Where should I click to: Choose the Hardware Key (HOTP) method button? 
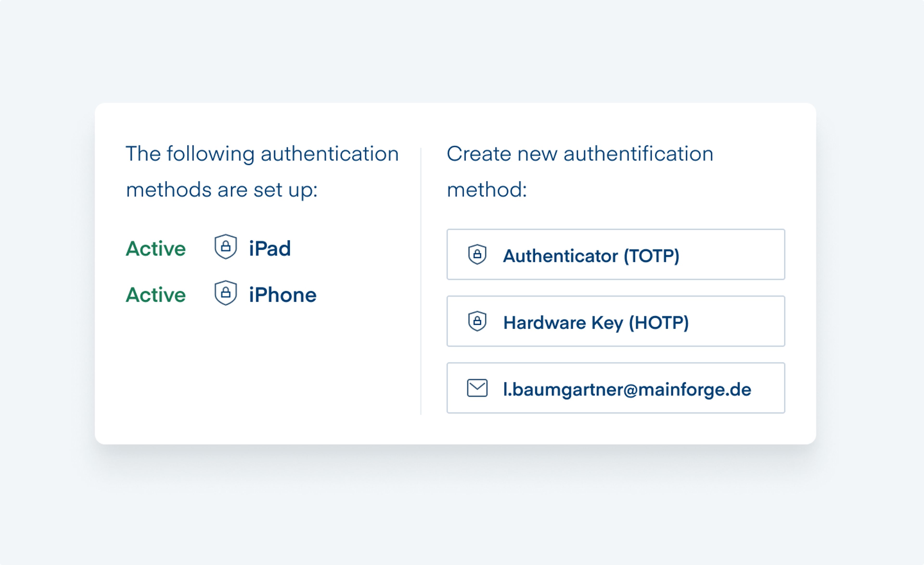point(615,322)
